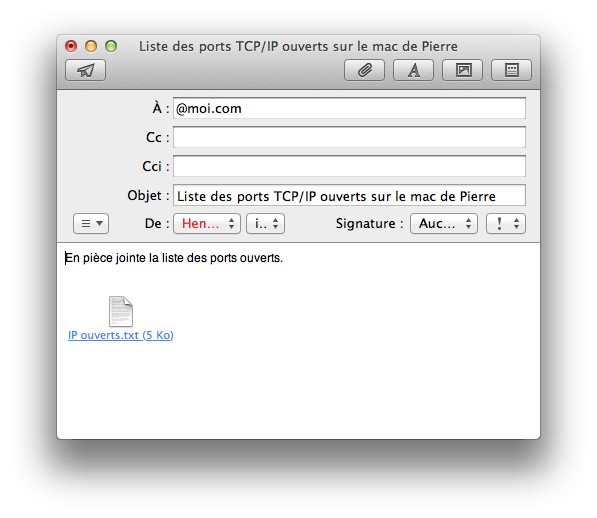Viewport: 597px width, 518px height.
Task: Place cursor in the message body text
Action: point(174,258)
